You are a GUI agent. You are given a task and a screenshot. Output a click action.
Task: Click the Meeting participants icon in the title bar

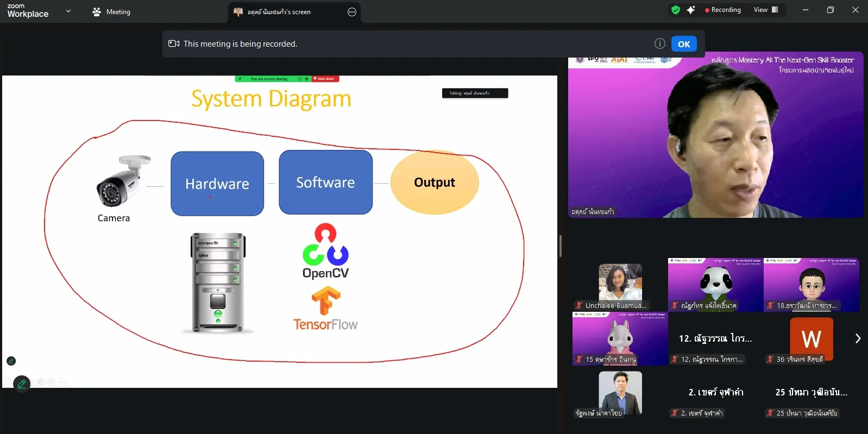97,12
